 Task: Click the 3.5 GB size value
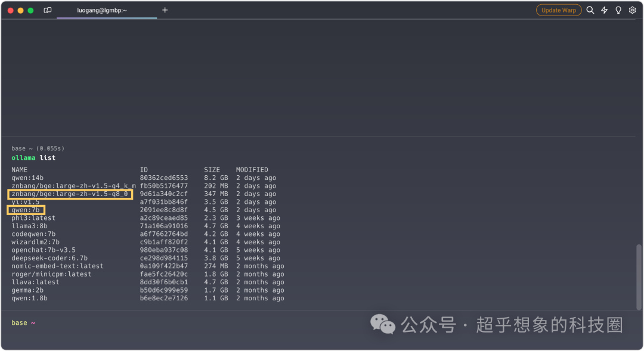(x=216, y=202)
